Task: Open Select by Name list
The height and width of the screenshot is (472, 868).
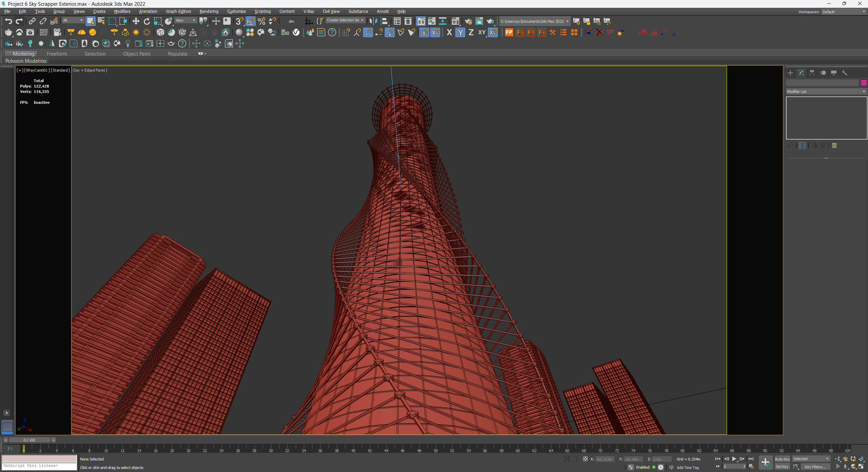Action: tap(101, 21)
